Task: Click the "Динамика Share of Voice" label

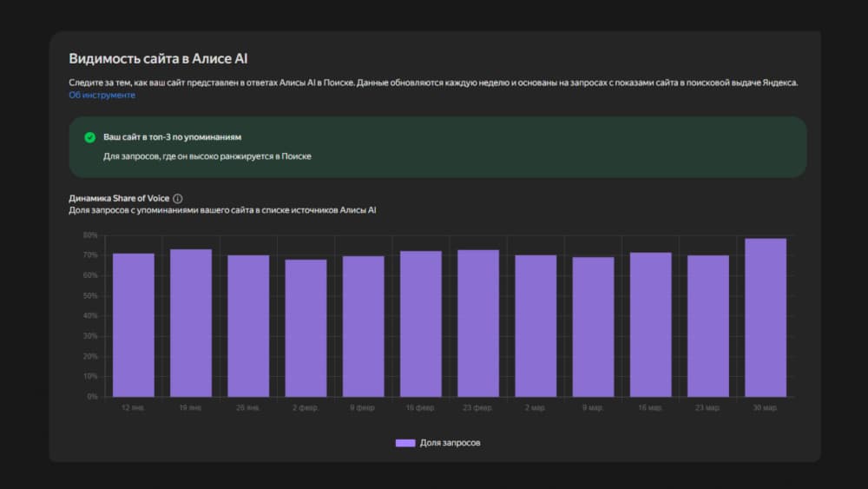Action: point(119,198)
